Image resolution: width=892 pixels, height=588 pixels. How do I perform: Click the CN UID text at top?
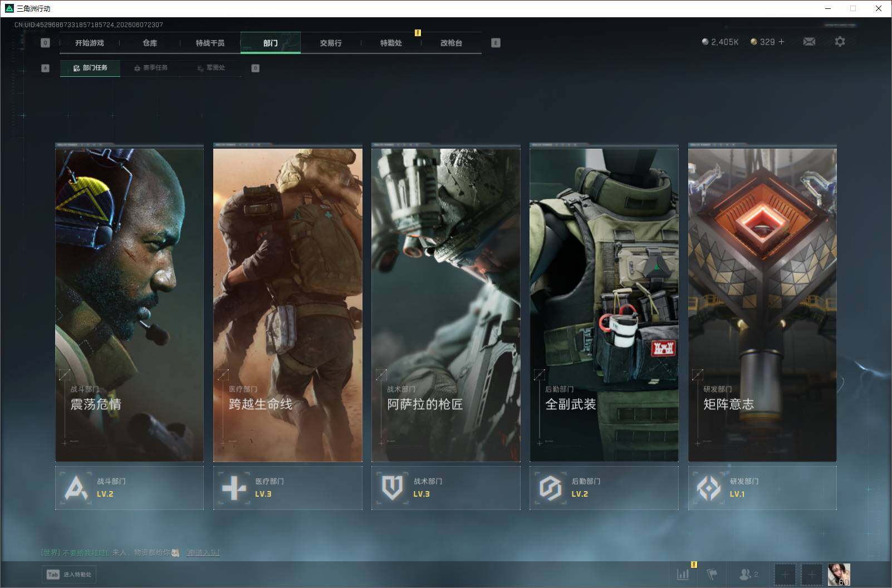(x=89, y=24)
